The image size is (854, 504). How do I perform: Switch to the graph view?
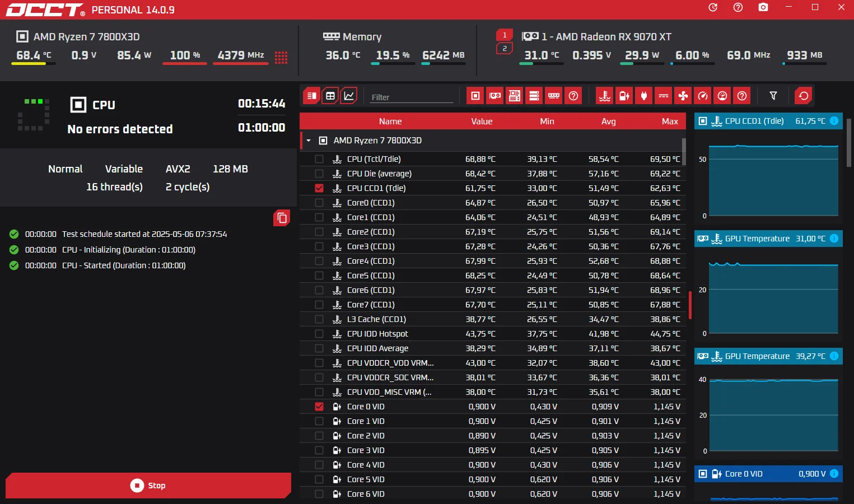coord(349,96)
